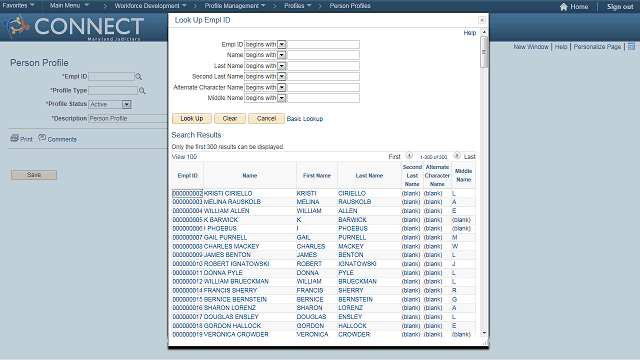Select Empl ID 00000007 GAIL PURNELL
Screen dimensions: 640x360
point(187,238)
